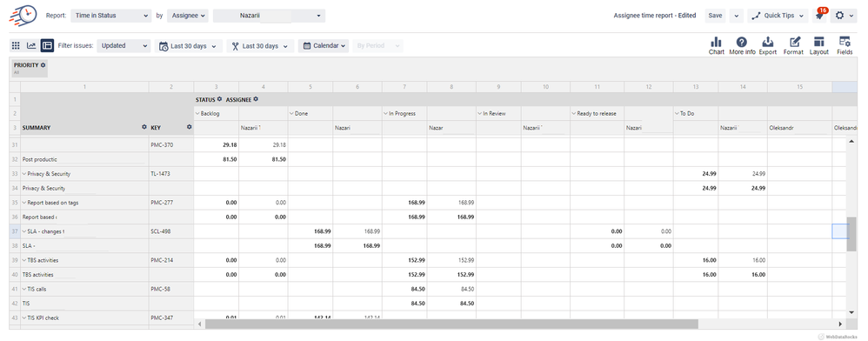Select the Post productic summary cell
This screenshot has width=868, height=341.
click(x=84, y=159)
